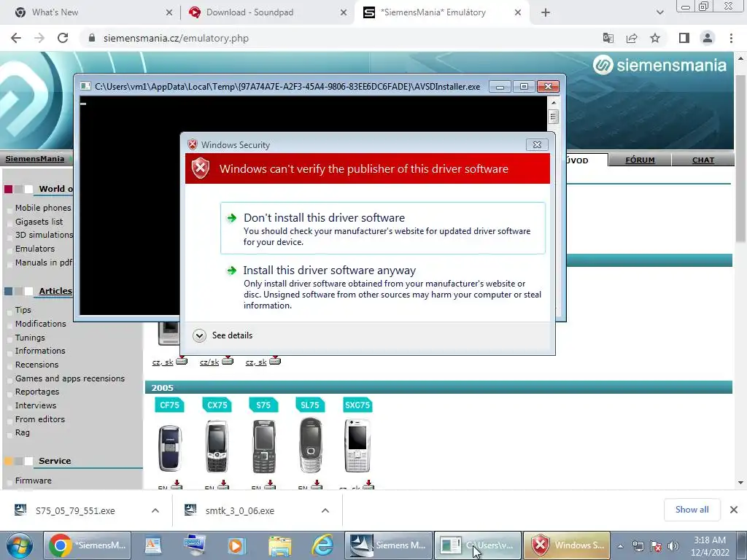
Task: Open WordPad document taskbar icon
Action: 152,545
